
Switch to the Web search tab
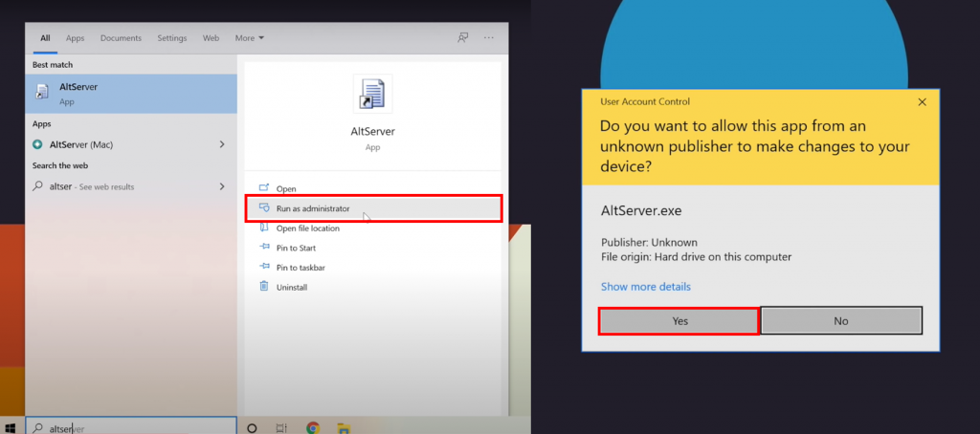click(211, 38)
